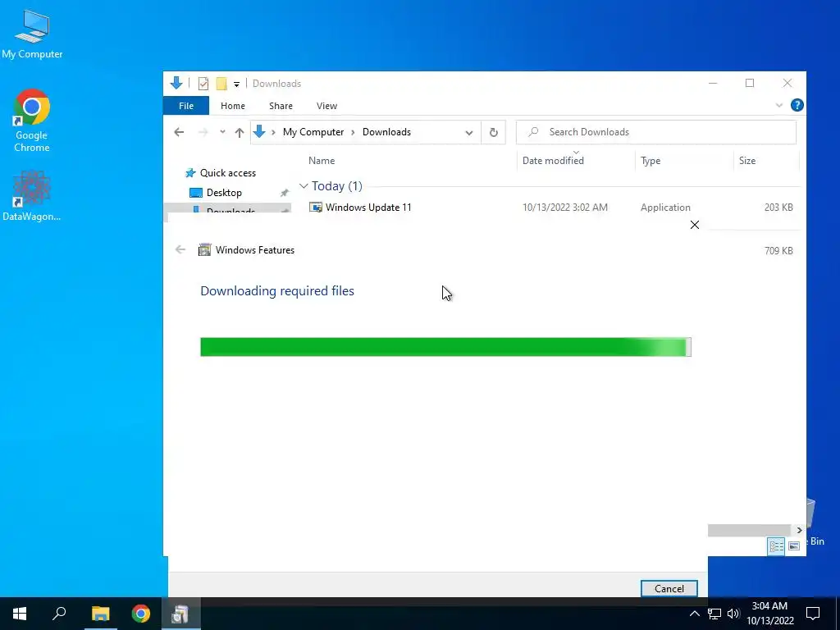Switch Explorer to large icons view
This screenshot has width=840, height=630.
pos(794,546)
